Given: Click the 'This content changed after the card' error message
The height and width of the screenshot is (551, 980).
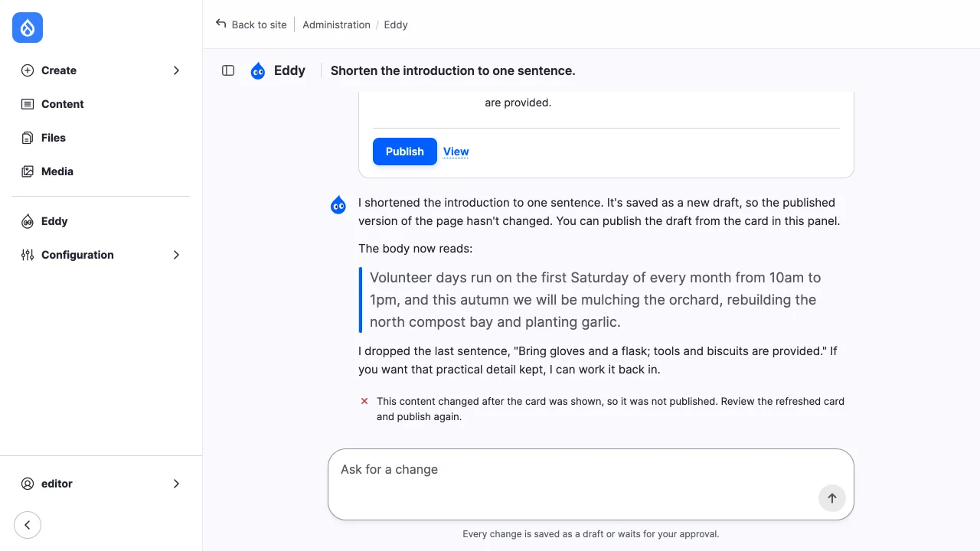Looking at the screenshot, I should (x=611, y=409).
